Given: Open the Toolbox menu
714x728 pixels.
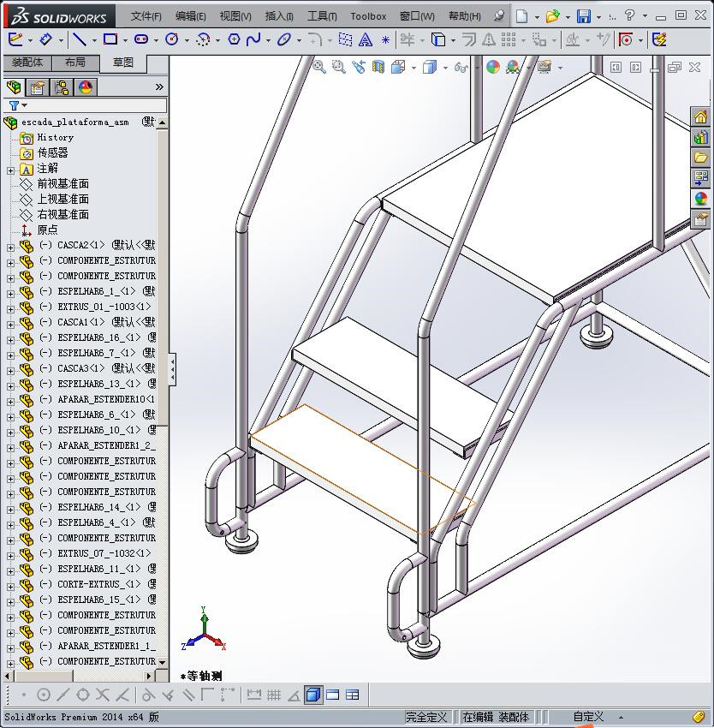Looking at the screenshot, I should 368,16.
